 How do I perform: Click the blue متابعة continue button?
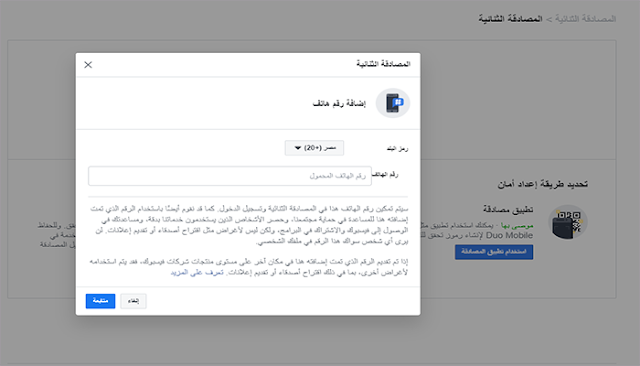click(100, 301)
